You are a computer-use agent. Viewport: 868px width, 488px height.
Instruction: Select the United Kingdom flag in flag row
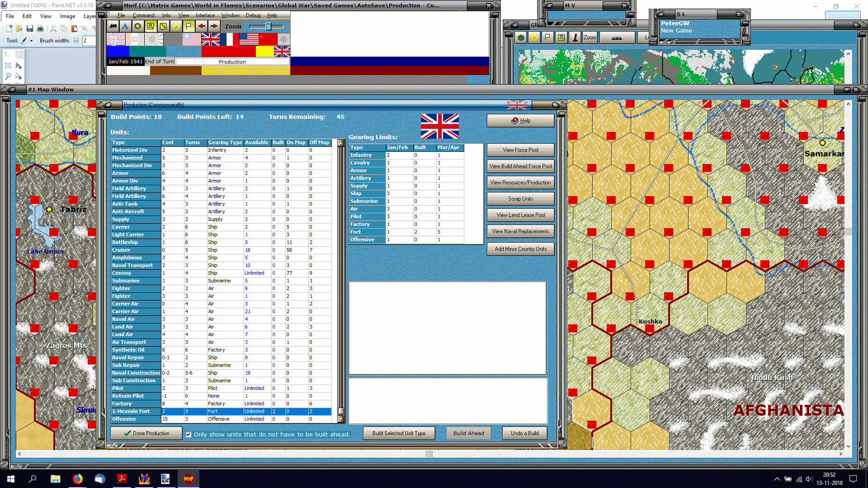click(x=211, y=40)
